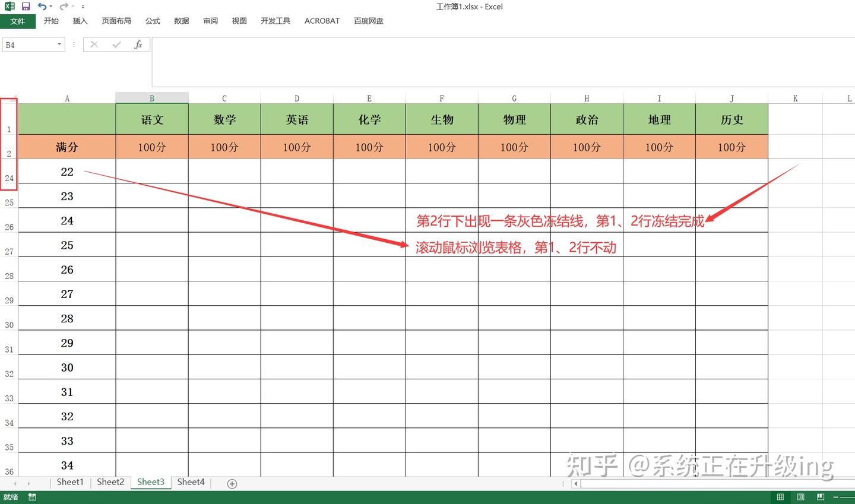Open the 公式 ribbon tab

pyautogui.click(x=153, y=21)
